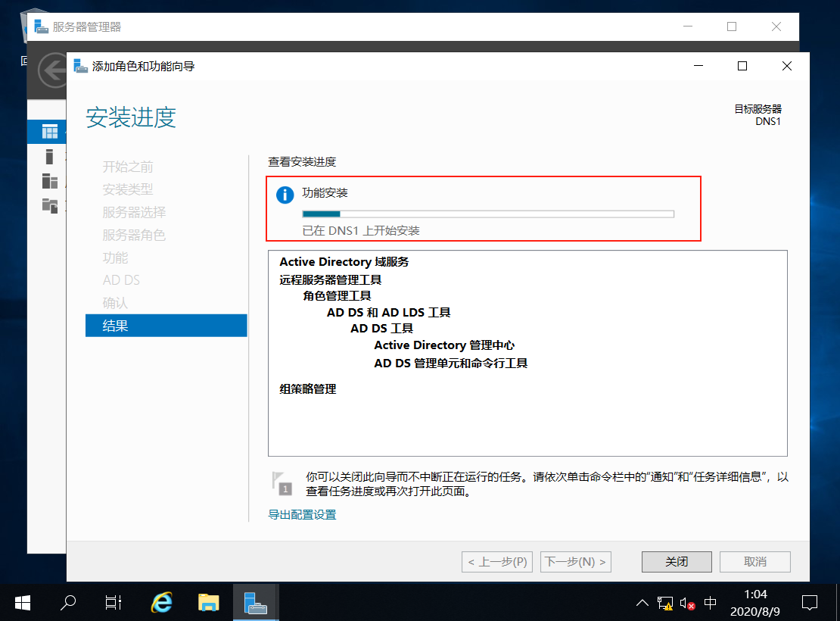The width and height of the screenshot is (840, 621).
Task: Click the back arrow in Server Manager
Action: click(x=52, y=70)
